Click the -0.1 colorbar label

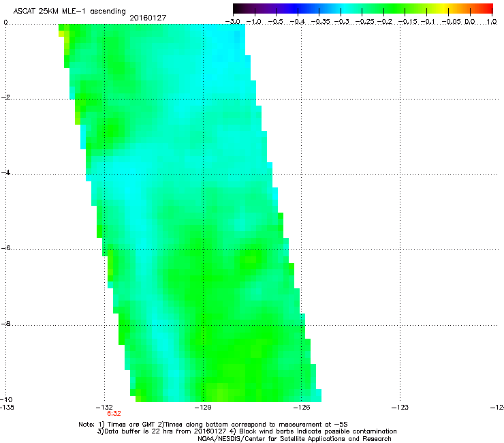[x=428, y=22]
